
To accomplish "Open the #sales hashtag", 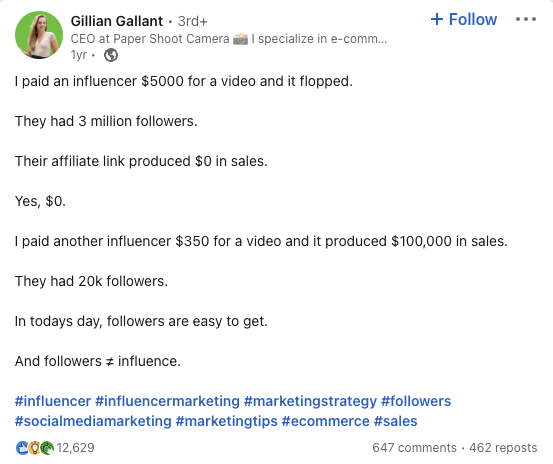I will (395, 421).
